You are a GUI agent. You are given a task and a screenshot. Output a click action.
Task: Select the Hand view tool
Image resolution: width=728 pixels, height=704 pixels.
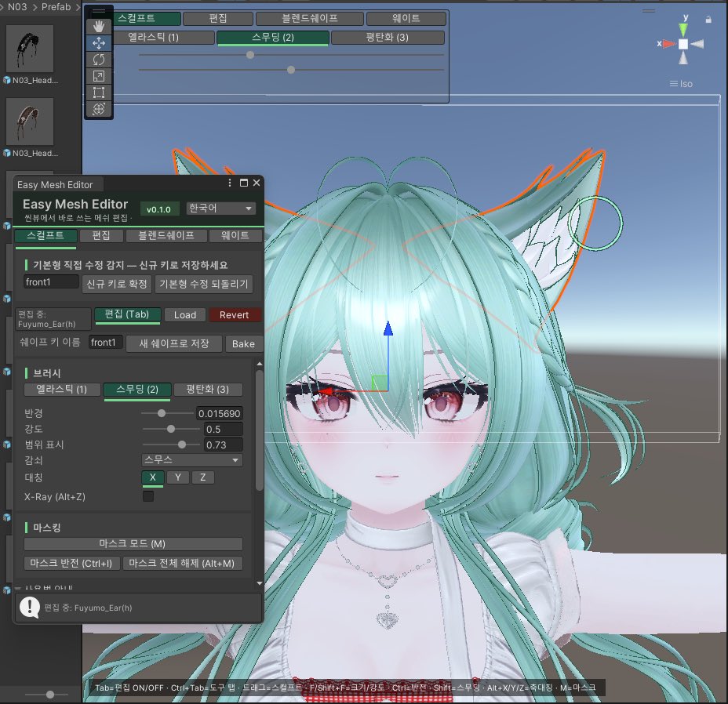click(x=98, y=27)
